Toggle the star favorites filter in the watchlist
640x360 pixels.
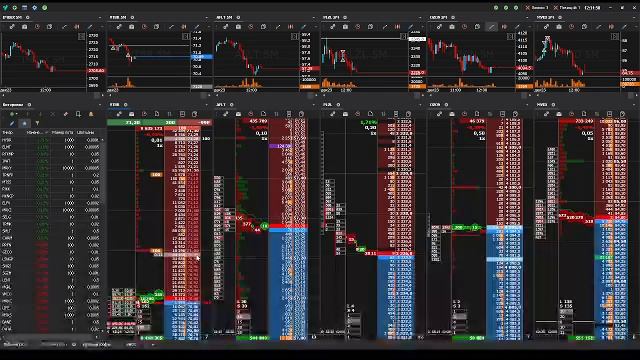pos(24,123)
